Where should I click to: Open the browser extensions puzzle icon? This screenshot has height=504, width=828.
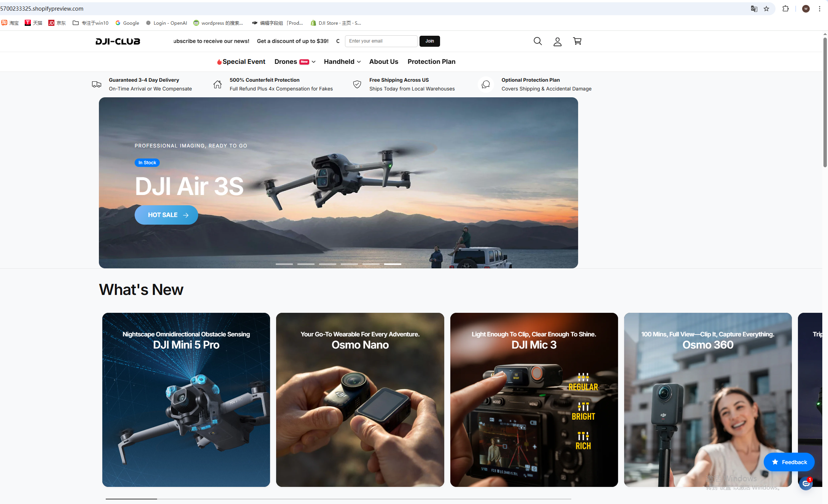[785, 9]
